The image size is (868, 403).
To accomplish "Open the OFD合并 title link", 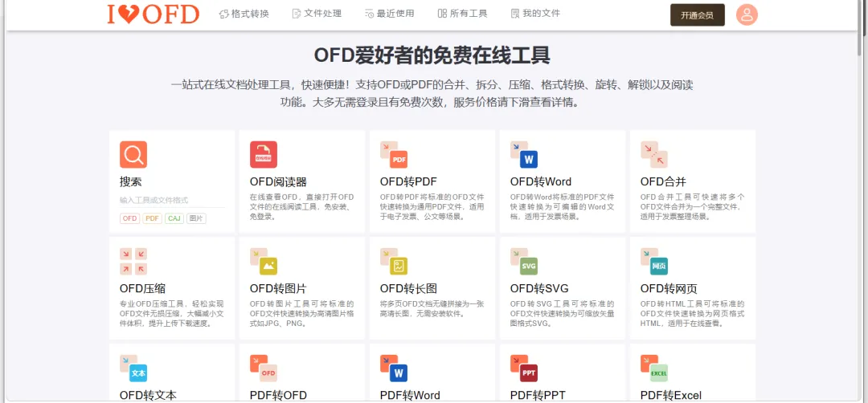I will tap(663, 182).
